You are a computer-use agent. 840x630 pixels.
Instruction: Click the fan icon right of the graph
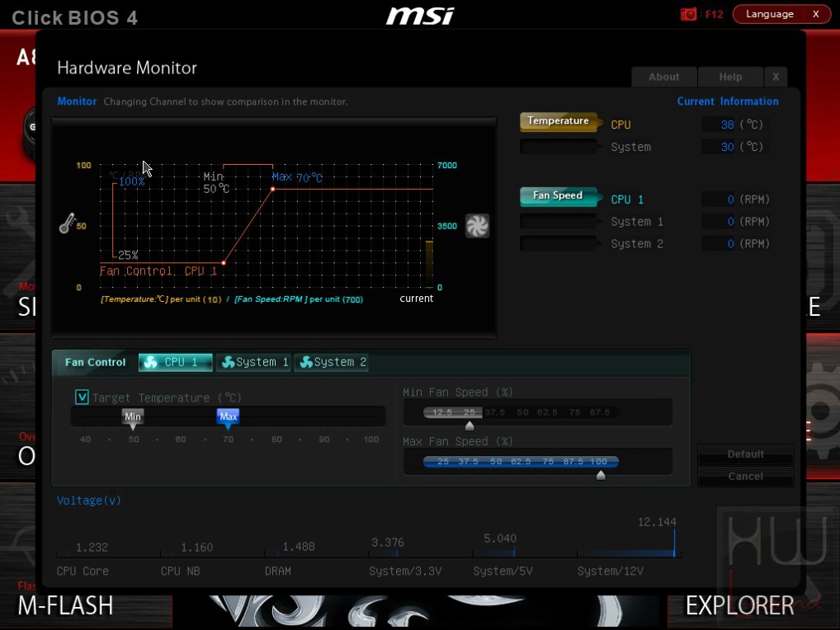477,226
